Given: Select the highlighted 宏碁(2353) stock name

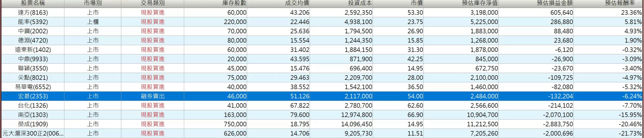Looking at the screenshot, I should click(x=33, y=96).
